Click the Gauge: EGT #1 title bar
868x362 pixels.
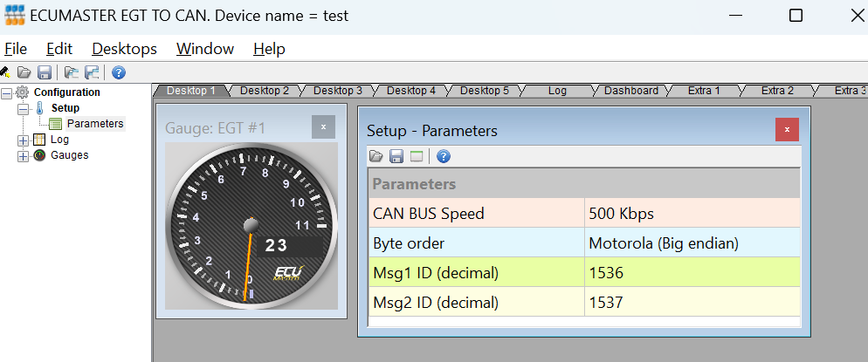pyautogui.click(x=251, y=127)
